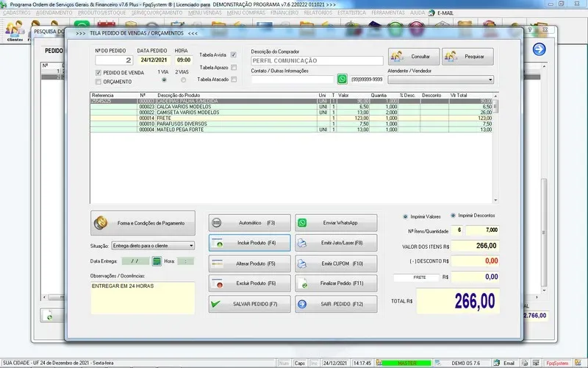The height and width of the screenshot is (368, 588).
Task: Click the green WhatsApp icon beside contact field
Action: (x=343, y=79)
